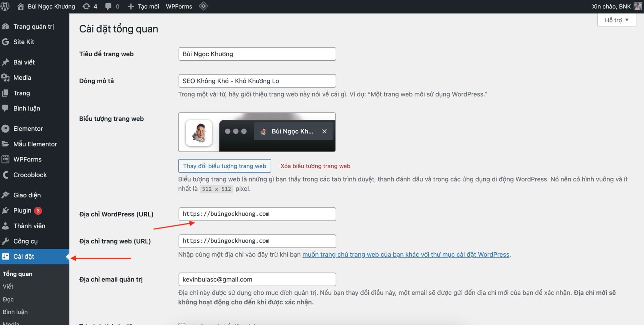Click Thay đổi biểu tượng trang web button
This screenshot has width=644, height=325.
tap(224, 166)
